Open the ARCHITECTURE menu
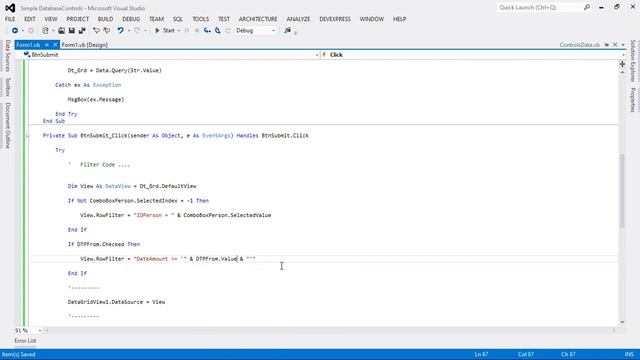The width and height of the screenshot is (640, 360). (258, 19)
